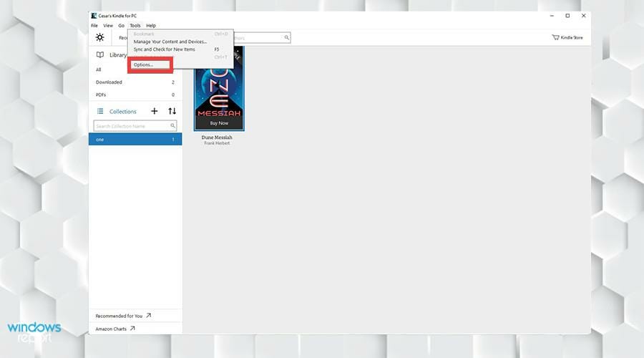The height and width of the screenshot is (358, 644).
Task: Click the Kindle Store cart icon
Action: (555, 37)
